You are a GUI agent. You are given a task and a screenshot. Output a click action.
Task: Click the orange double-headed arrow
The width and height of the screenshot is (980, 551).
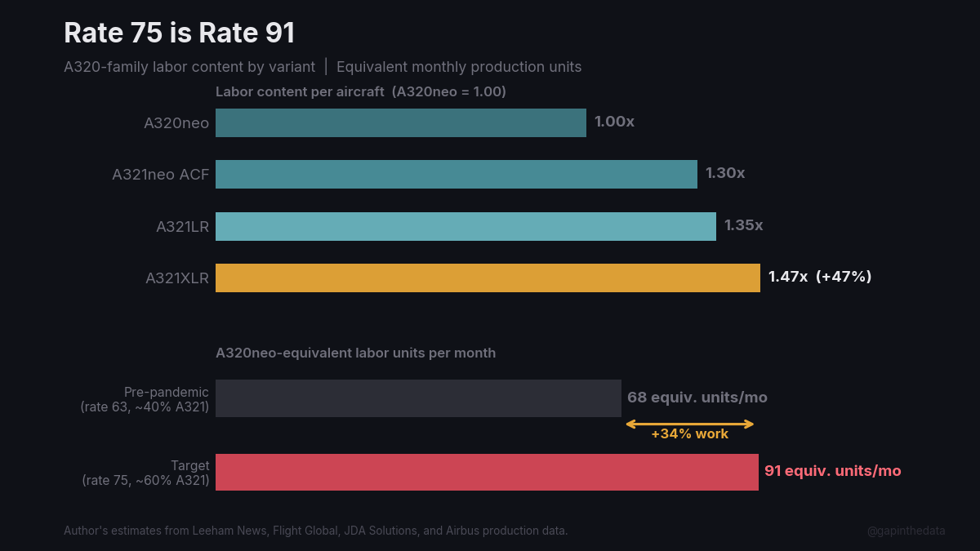click(689, 424)
